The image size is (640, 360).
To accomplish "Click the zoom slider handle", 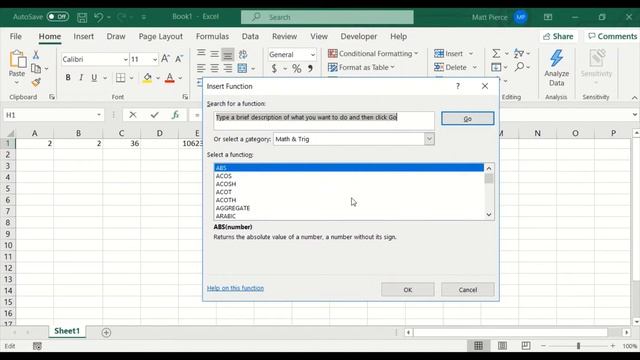I will pos(578,346).
